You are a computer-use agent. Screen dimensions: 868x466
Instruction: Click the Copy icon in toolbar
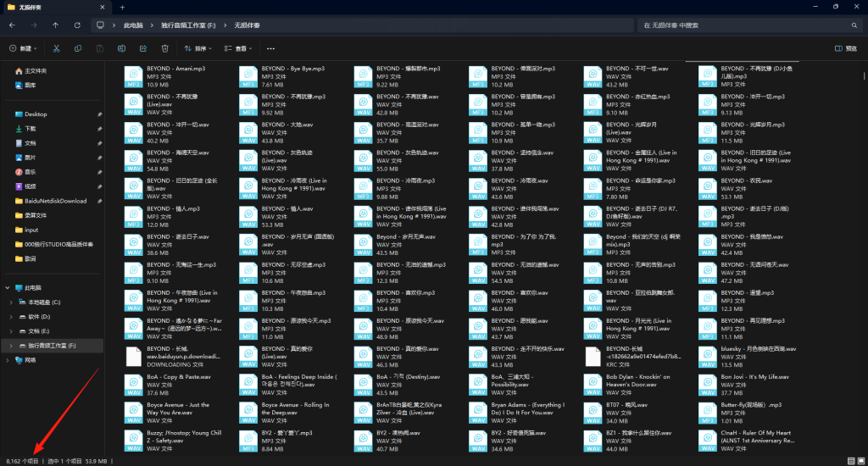tap(78, 48)
